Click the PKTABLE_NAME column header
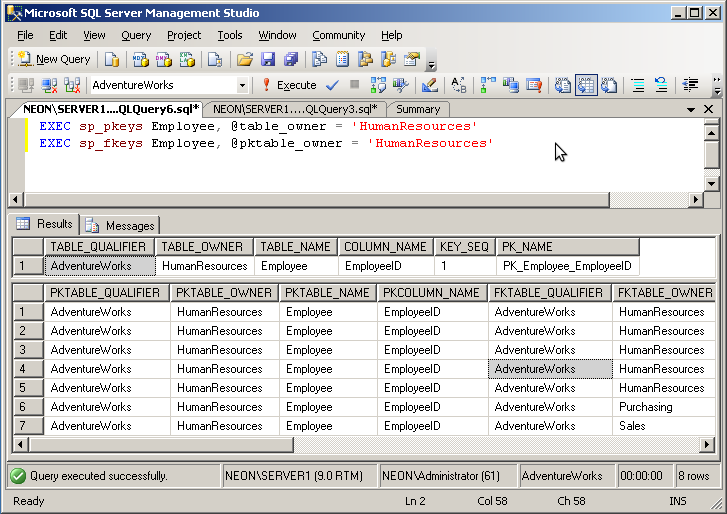This screenshot has height=514, width=727. click(328, 293)
